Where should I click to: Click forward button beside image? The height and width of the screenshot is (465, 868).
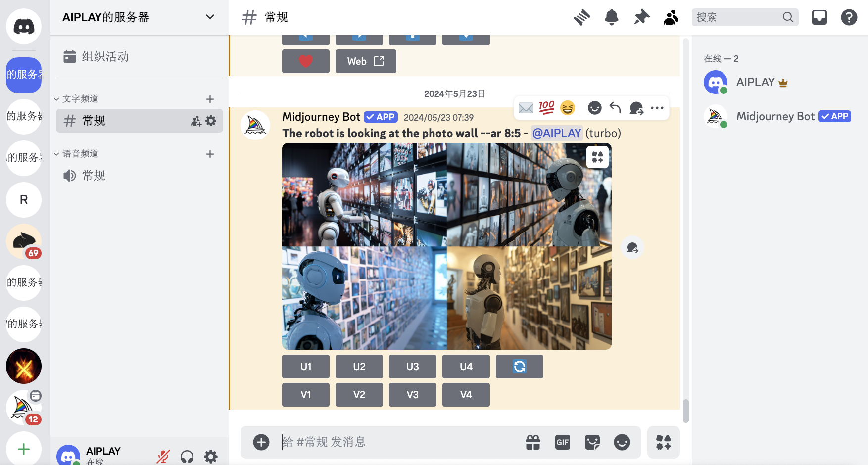632,247
